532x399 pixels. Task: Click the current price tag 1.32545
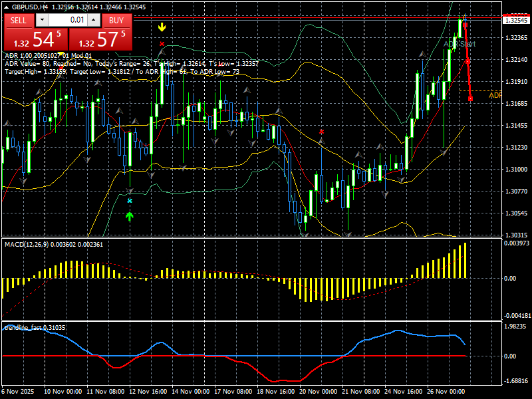point(517,21)
